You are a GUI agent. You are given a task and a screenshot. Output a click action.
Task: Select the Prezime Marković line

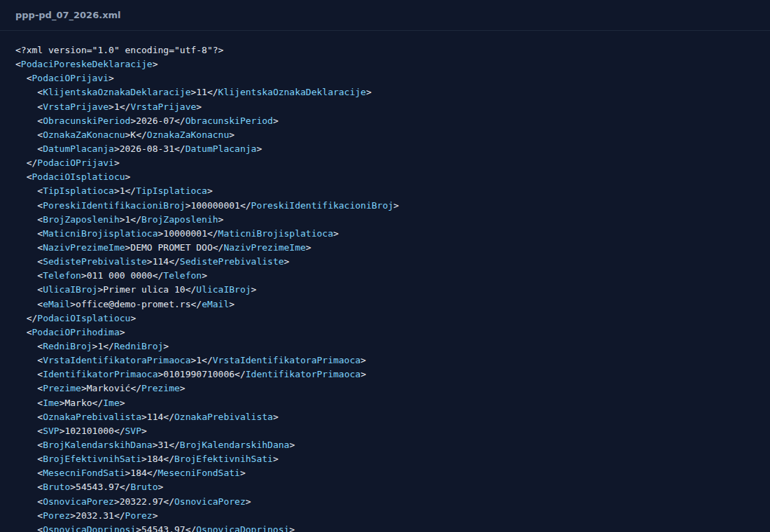tap(111, 388)
